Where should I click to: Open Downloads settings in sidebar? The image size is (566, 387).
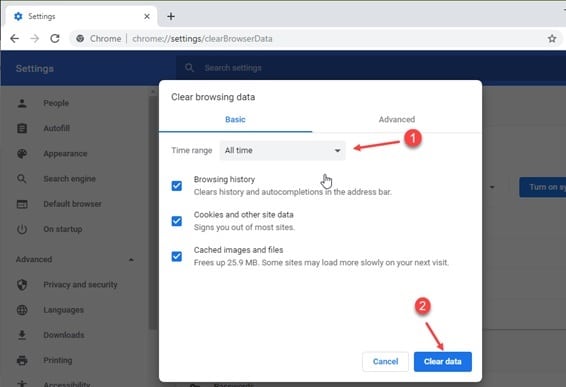point(64,335)
